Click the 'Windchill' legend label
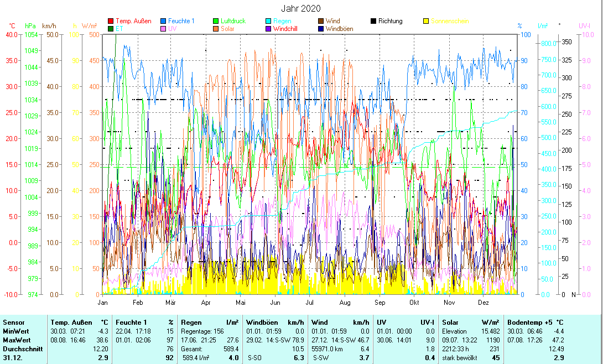Viewport: 603px width, 364px height. [285, 29]
